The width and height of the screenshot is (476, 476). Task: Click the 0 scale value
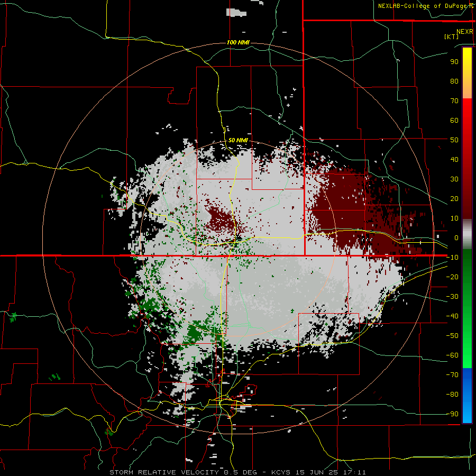point(456,238)
